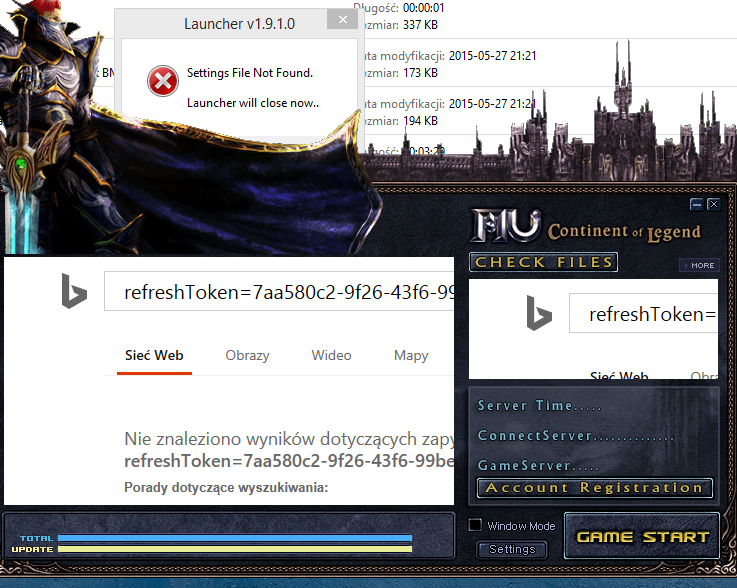
Task: Switch to the Mapy tab
Action: pyautogui.click(x=411, y=355)
